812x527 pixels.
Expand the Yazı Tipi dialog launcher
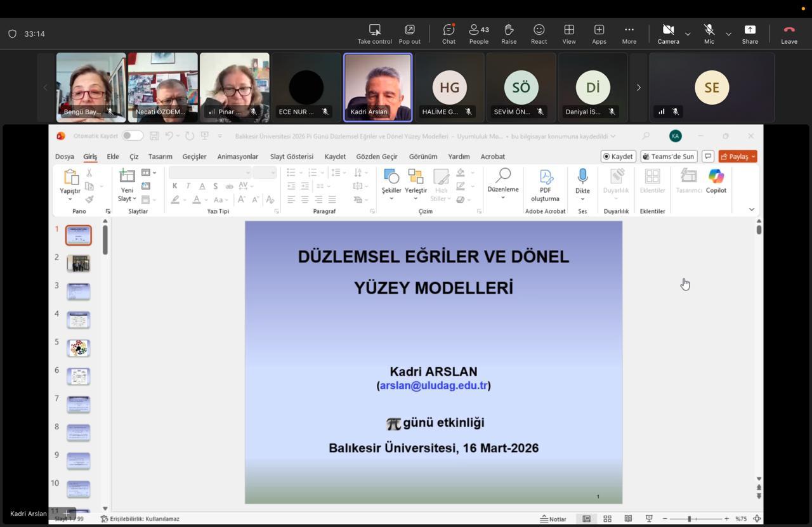(x=277, y=211)
